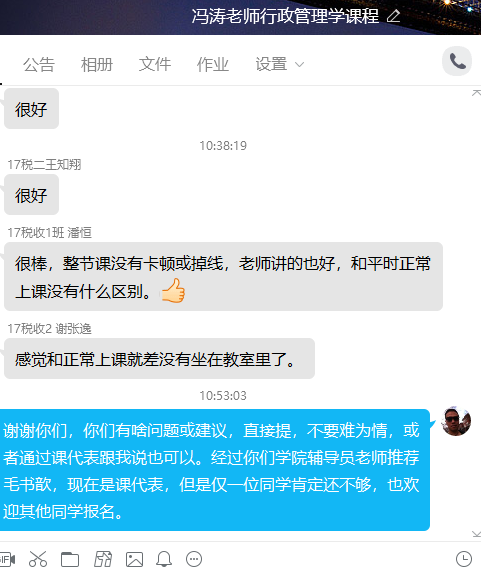Edit the group name pencil icon

pos(394,16)
